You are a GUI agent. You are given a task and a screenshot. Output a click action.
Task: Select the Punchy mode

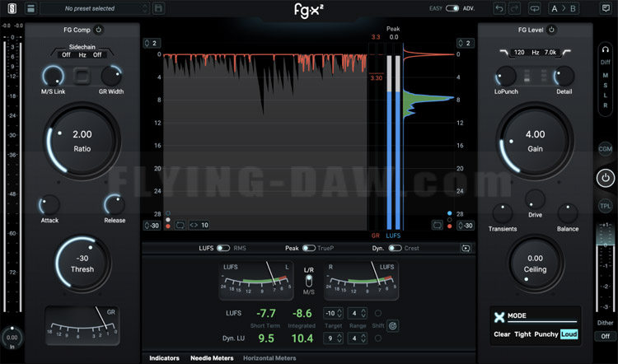point(545,334)
